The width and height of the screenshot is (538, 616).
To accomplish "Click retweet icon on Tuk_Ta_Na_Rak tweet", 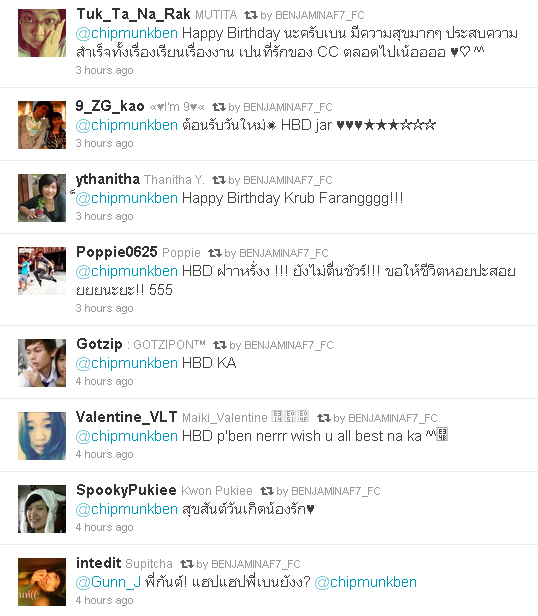I will (x=250, y=15).
